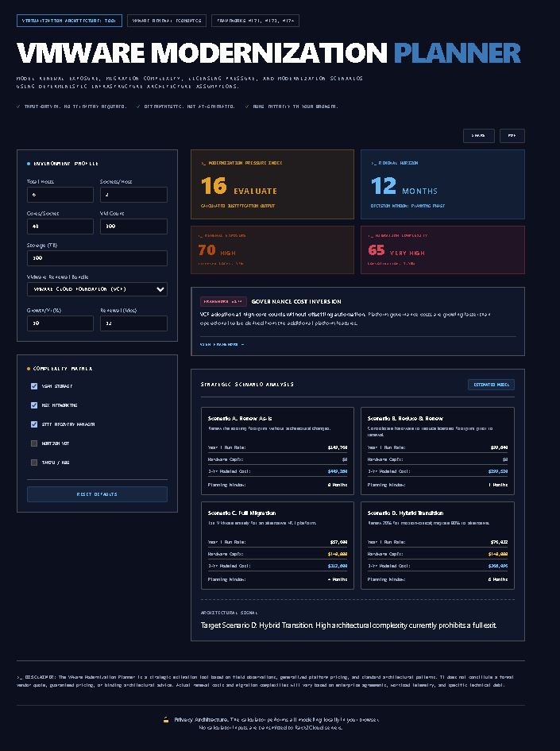Image resolution: width=560 pixels, height=751 pixels.
Task: Click the Frameworks badge in the header
Action: click(255, 21)
